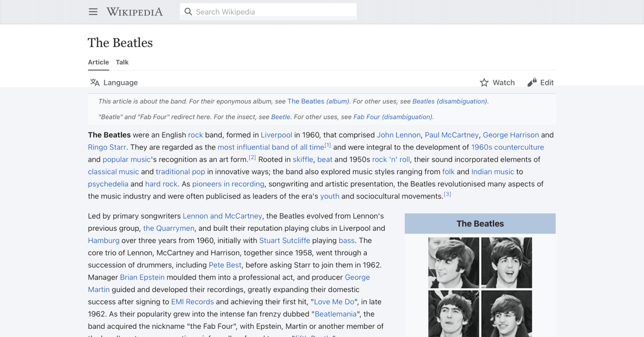Open the John Lennon link

click(398, 135)
